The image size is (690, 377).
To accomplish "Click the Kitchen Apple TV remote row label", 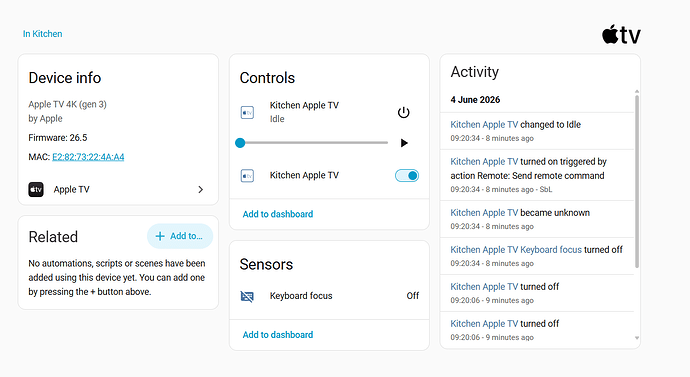I will [304, 175].
